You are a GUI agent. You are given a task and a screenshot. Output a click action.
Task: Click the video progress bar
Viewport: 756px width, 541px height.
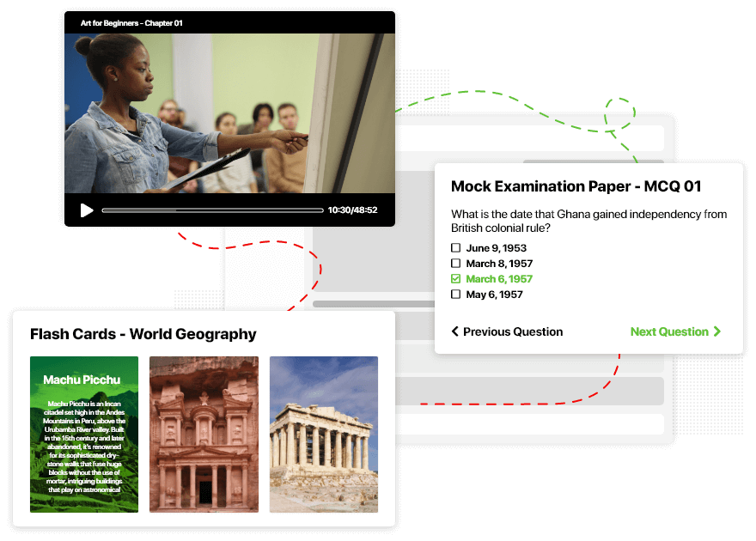click(x=210, y=209)
